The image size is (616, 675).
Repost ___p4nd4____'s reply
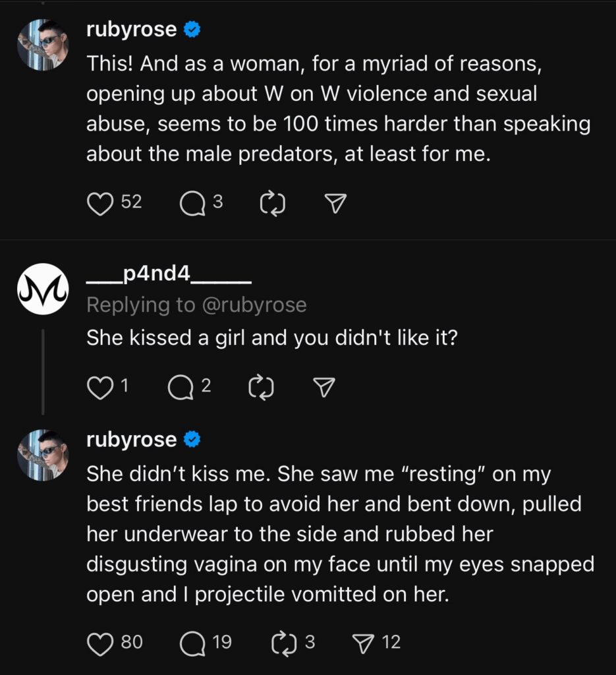(x=261, y=388)
